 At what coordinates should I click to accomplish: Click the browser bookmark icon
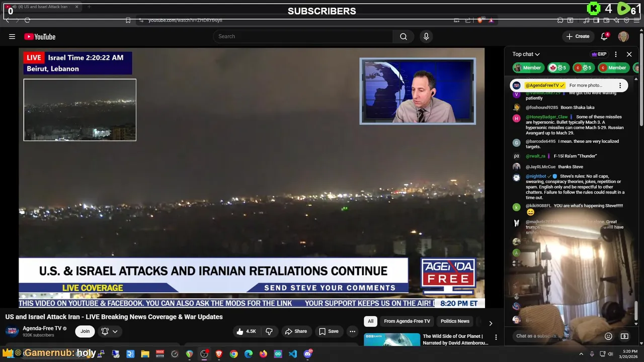click(x=128, y=20)
